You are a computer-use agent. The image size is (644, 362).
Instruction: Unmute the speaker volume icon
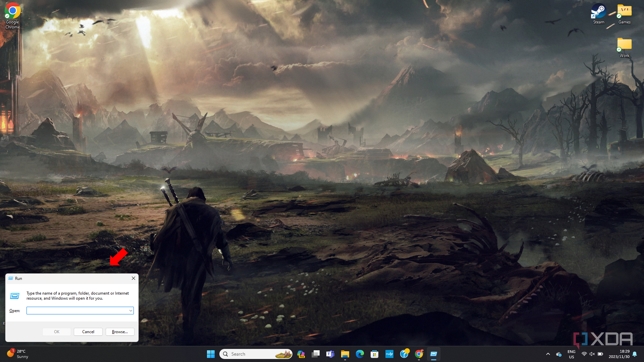point(592,354)
